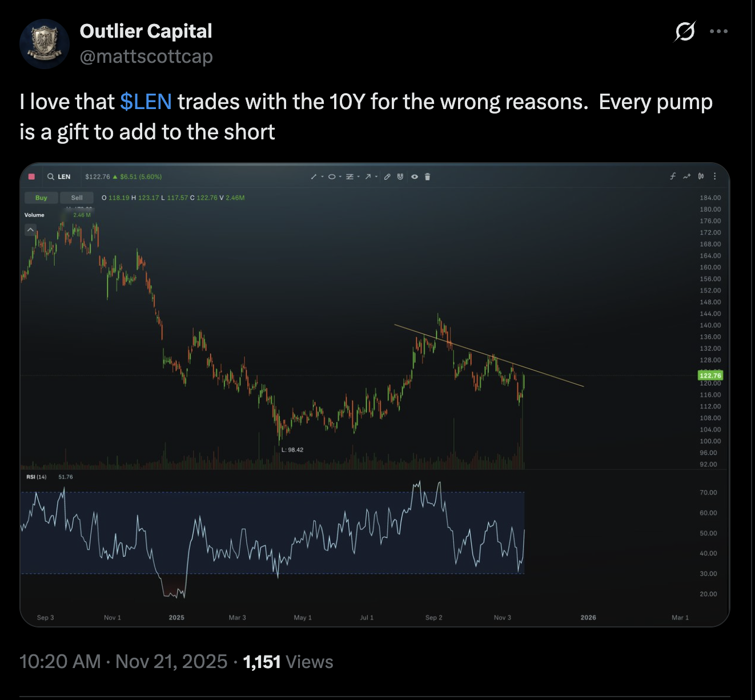Expand the trend line tool dropdown arrow
The image size is (755, 700).
322,177
